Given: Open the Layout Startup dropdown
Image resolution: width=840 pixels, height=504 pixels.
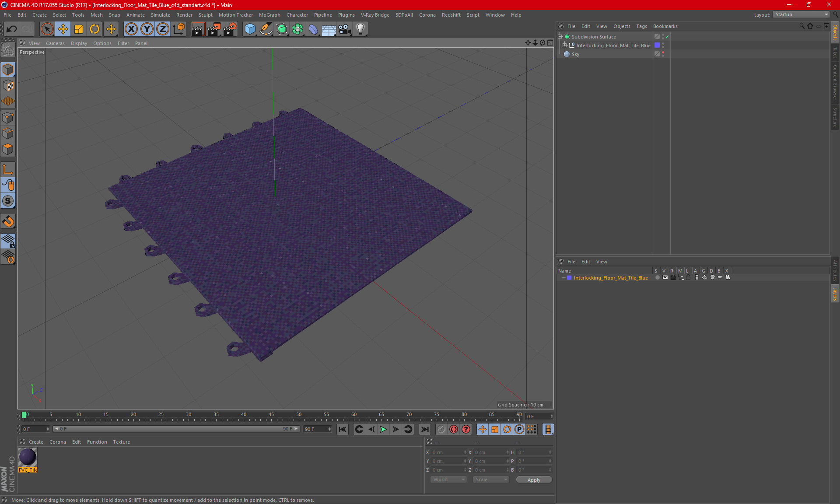Looking at the screenshot, I should [x=801, y=14].
